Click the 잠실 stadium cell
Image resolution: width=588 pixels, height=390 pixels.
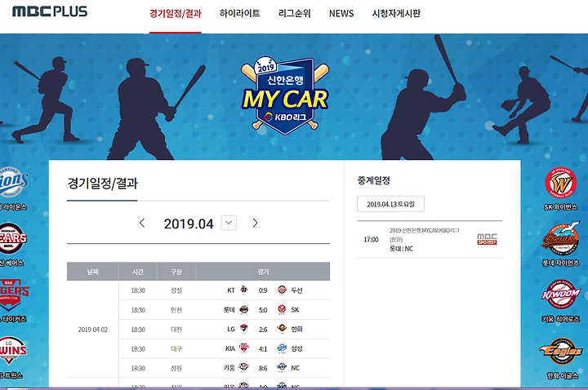(176, 290)
